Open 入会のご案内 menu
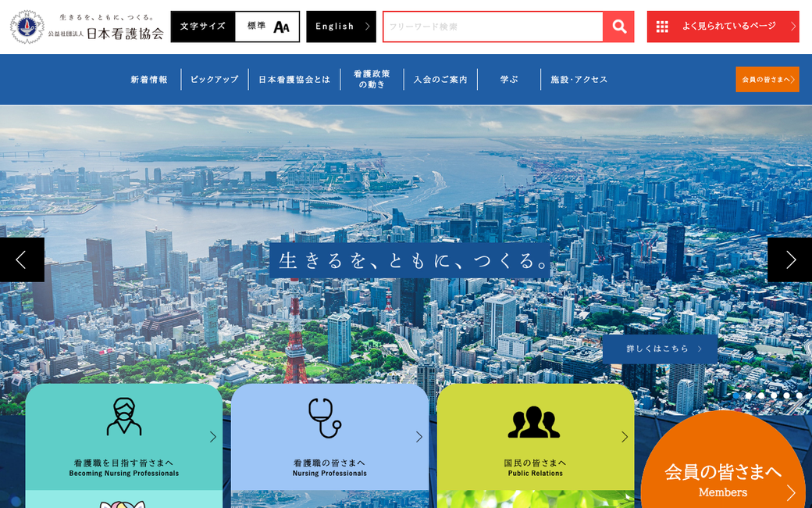The image size is (812, 508). pos(440,79)
